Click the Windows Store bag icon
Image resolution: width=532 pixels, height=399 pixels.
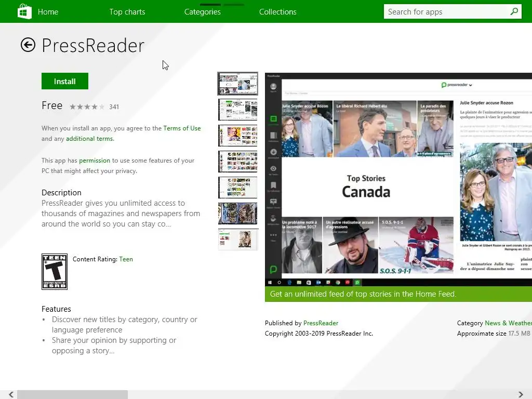[24, 11]
